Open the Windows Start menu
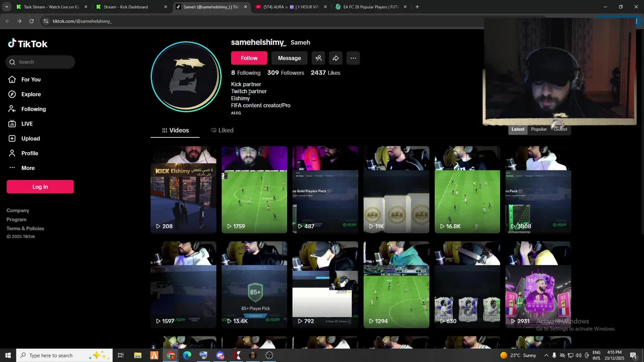The width and height of the screenshot is (644, 362). pyautogui.click(x=8, y=355)
